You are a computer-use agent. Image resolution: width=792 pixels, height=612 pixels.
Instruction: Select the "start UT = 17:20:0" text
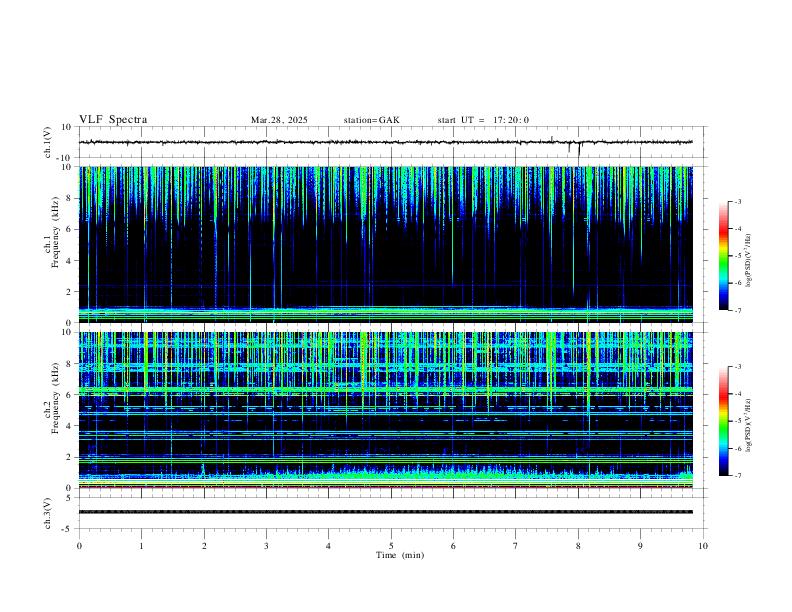[483, 120]
